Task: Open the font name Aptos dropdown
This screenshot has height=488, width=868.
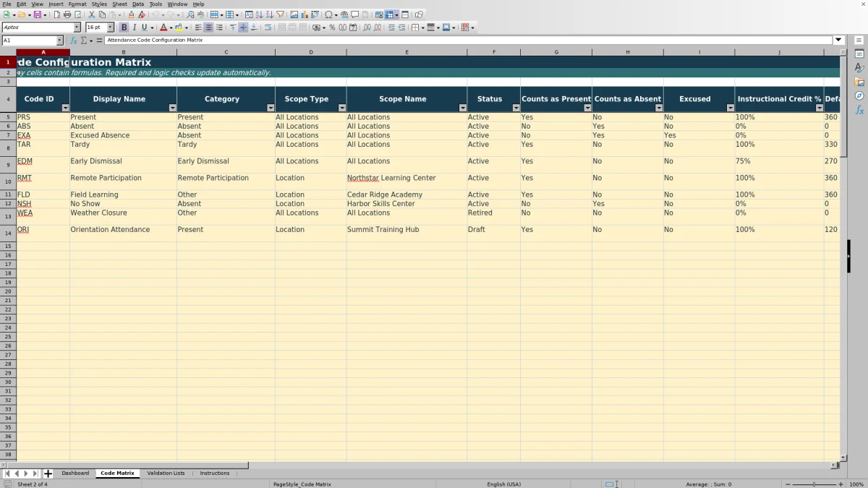Action: (x=77, y=27)
